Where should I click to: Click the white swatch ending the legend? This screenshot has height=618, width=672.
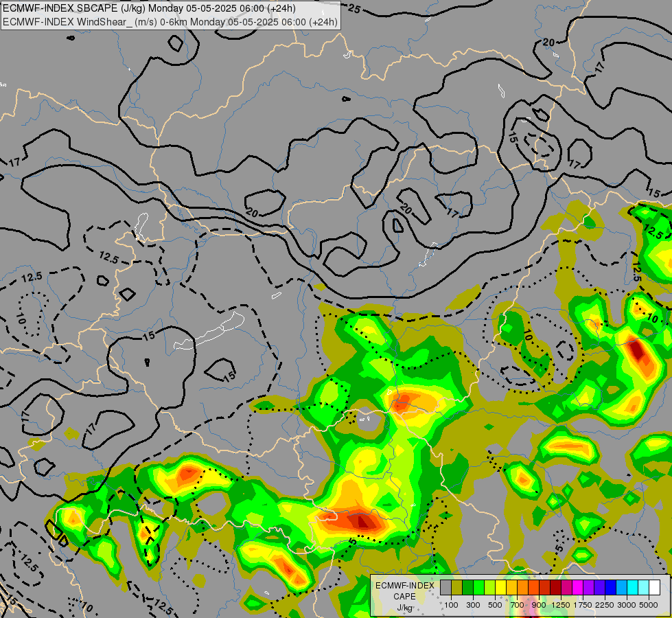click(x=655, y=588)
